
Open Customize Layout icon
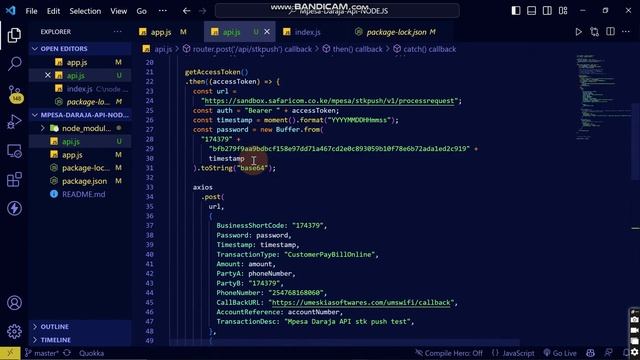(563, 11)
